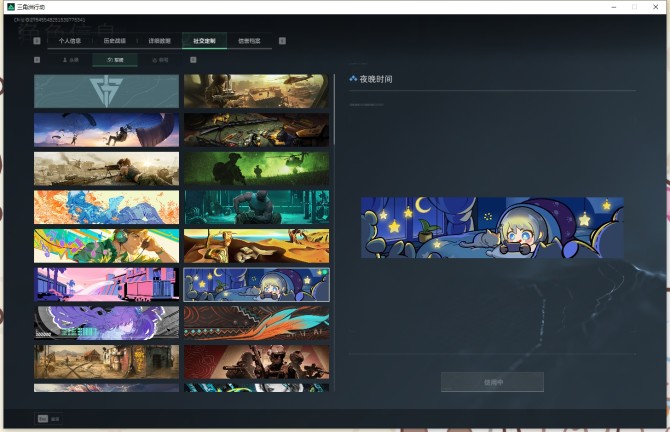
Task: Switch to the 历史战绩 tab
Action: pyautogui.click(x=115, y=41)
